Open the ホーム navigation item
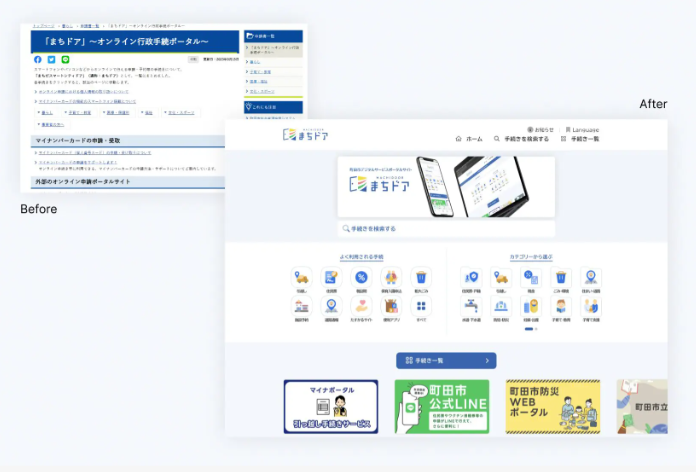696x472 pixels. tap(469, 139)
